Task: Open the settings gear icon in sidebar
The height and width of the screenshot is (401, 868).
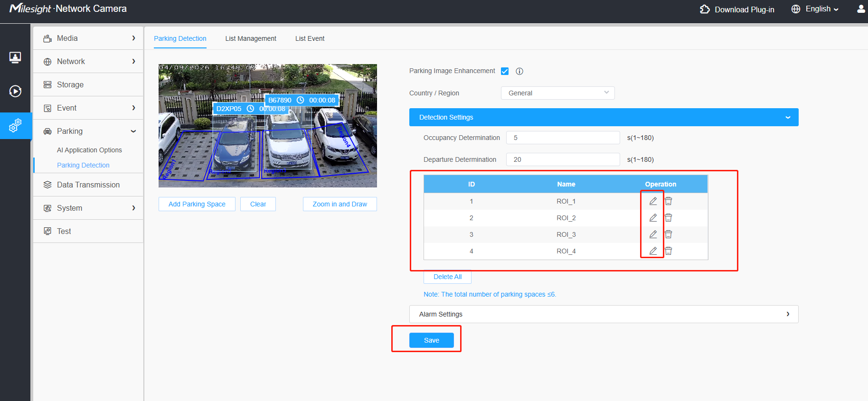Action: click(x=15, y=126)
